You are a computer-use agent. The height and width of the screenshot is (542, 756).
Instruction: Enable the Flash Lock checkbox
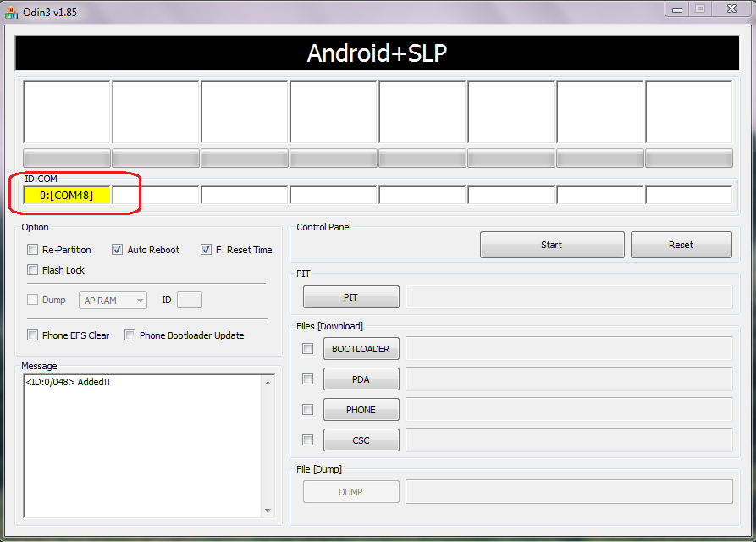[32, 270]
